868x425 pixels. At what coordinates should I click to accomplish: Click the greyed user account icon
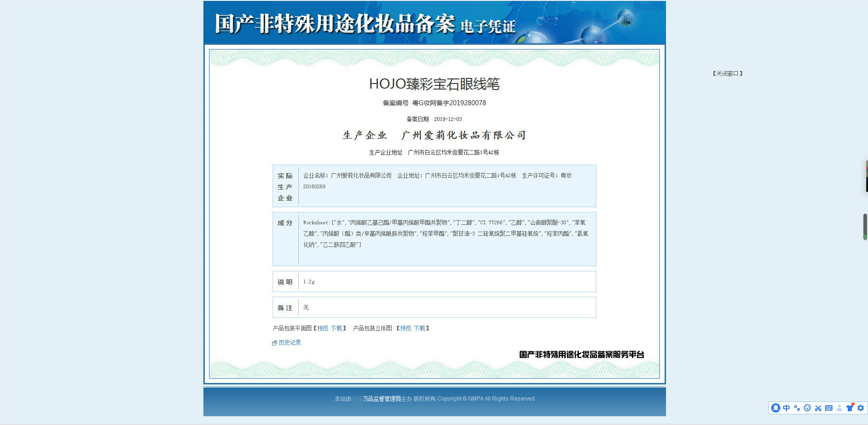pos(839,408)
